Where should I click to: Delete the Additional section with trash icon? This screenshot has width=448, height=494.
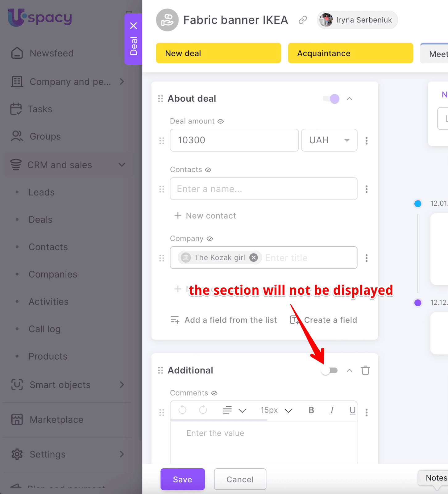click(x=365, y=370)
